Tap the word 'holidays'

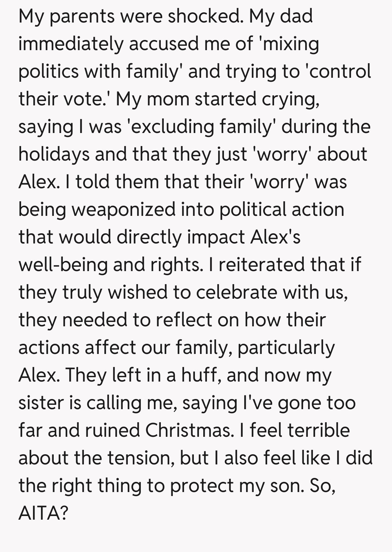(x=54, y=154)
